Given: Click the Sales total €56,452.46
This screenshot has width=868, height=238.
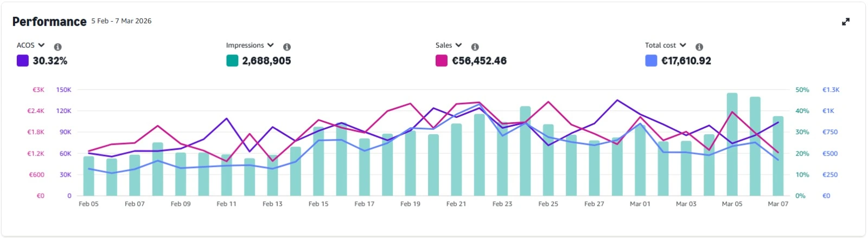Looking at the screenshot, I should coord(479,61).
